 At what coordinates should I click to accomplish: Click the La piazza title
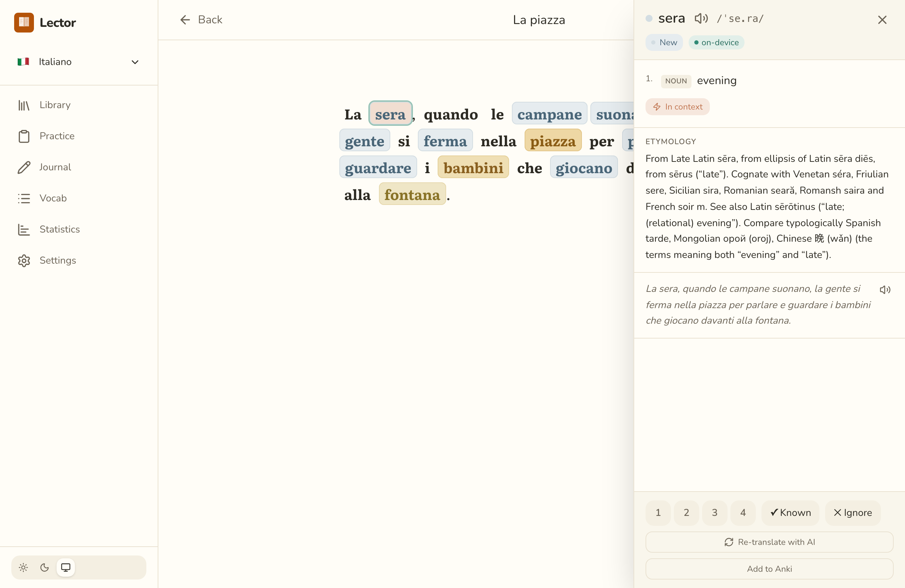[539, 20]
